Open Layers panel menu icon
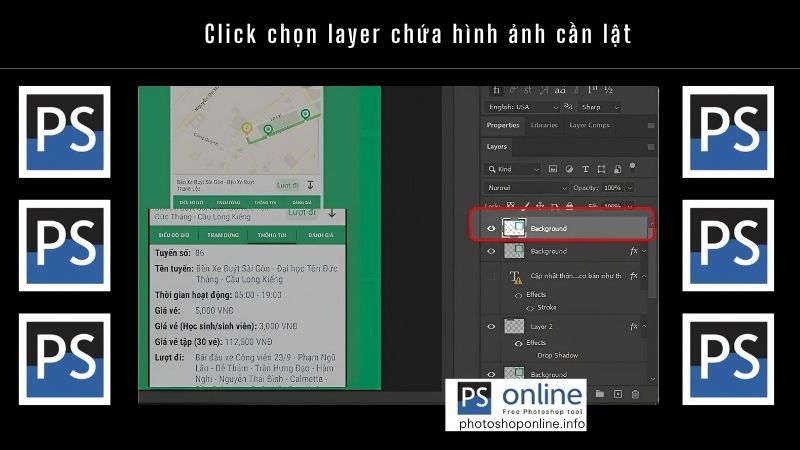This screenshot has height=450, width=800. click(x=651, y=147)
